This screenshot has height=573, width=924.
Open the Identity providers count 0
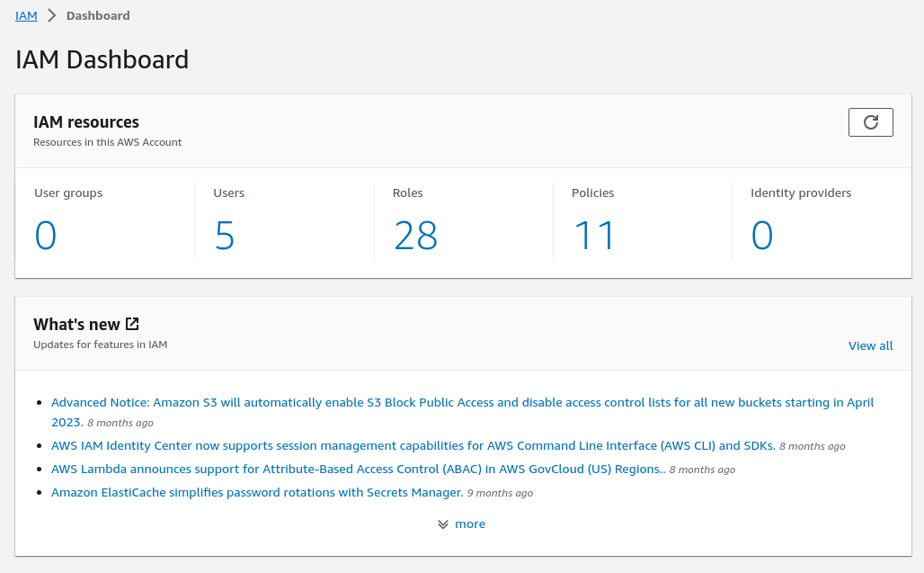(x=762, y=235)
